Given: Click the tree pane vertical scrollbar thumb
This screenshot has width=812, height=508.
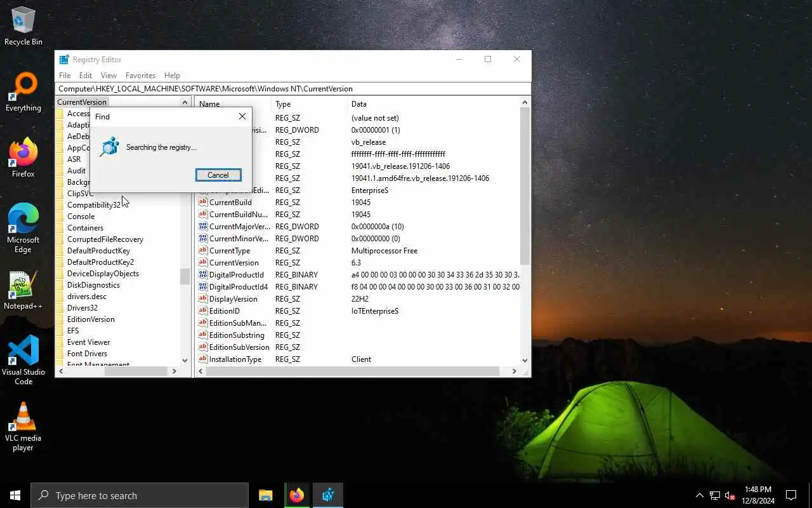Looking at the screenshot, I should 185,276.
